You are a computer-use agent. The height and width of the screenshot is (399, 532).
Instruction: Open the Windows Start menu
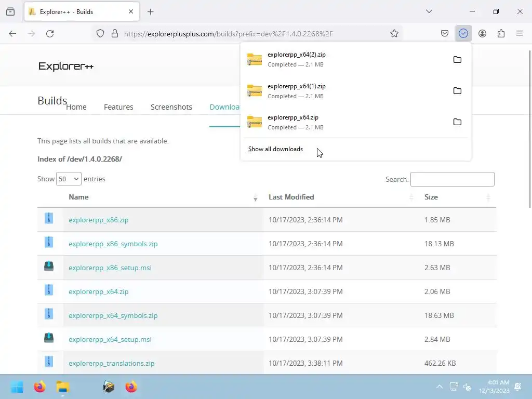click(x=17, y=387)
